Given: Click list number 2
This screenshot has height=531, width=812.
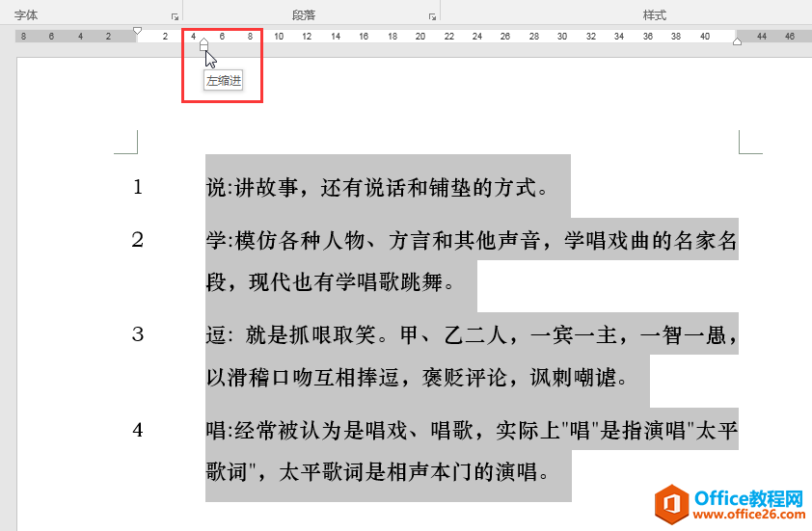Looking at the screenshot, I should pos(137,240).
